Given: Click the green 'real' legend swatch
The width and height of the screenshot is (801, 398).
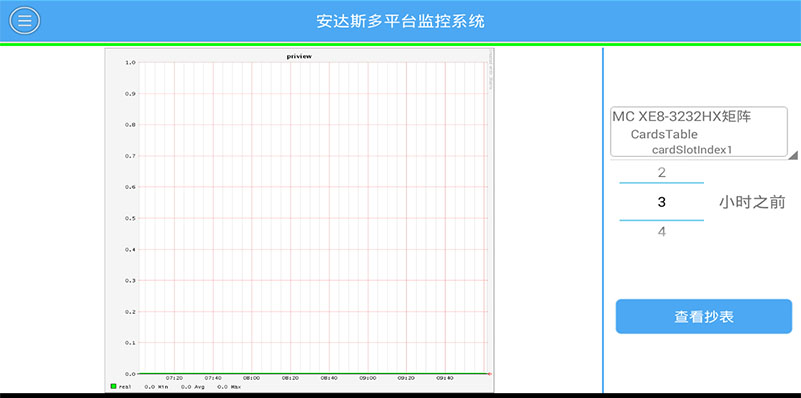Looking at the screenshot, I should [113, 387].
